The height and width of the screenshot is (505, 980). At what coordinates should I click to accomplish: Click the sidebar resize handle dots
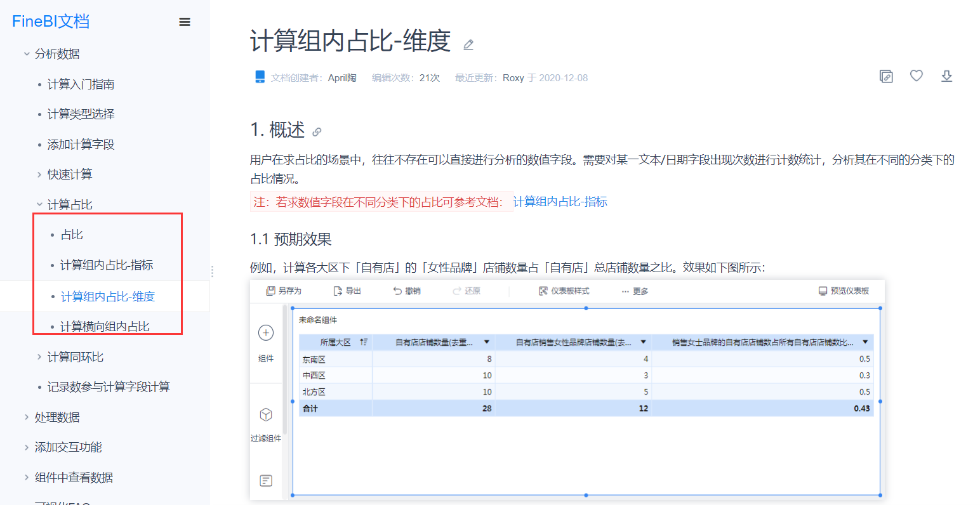212,272
